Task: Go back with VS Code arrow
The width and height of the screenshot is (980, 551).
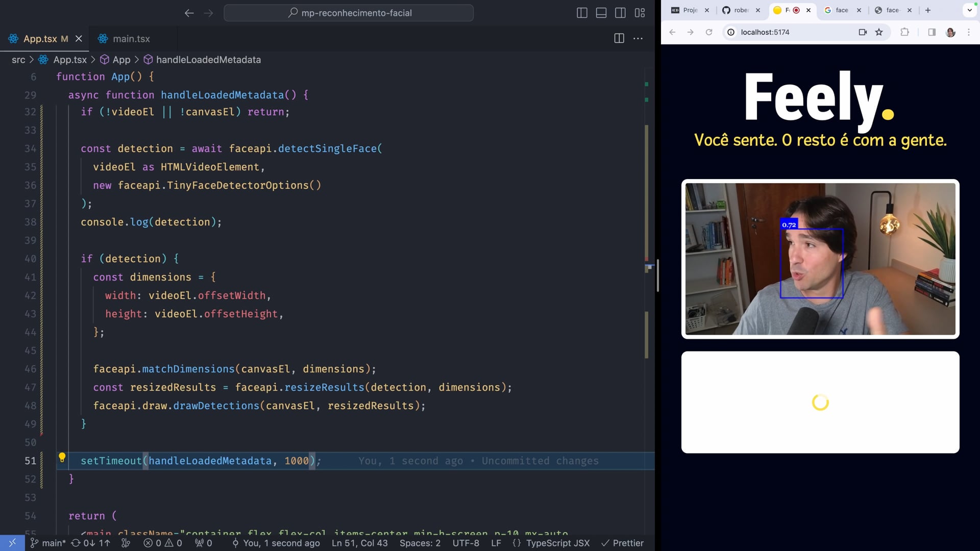Action: tap(189, 13)
